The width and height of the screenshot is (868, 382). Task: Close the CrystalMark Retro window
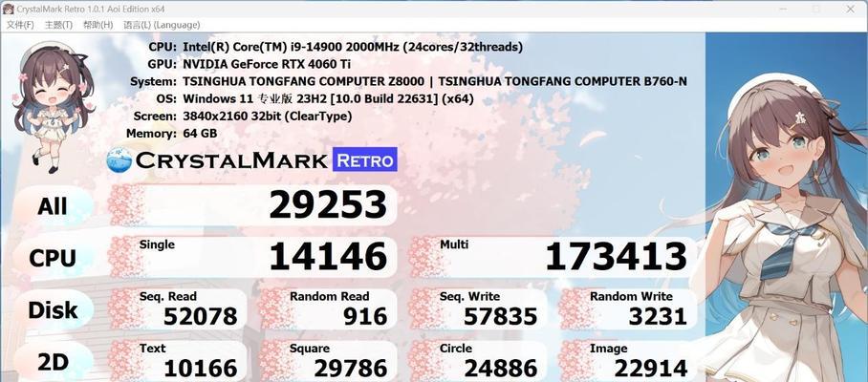pyautogui.click(x=850, y=9)
